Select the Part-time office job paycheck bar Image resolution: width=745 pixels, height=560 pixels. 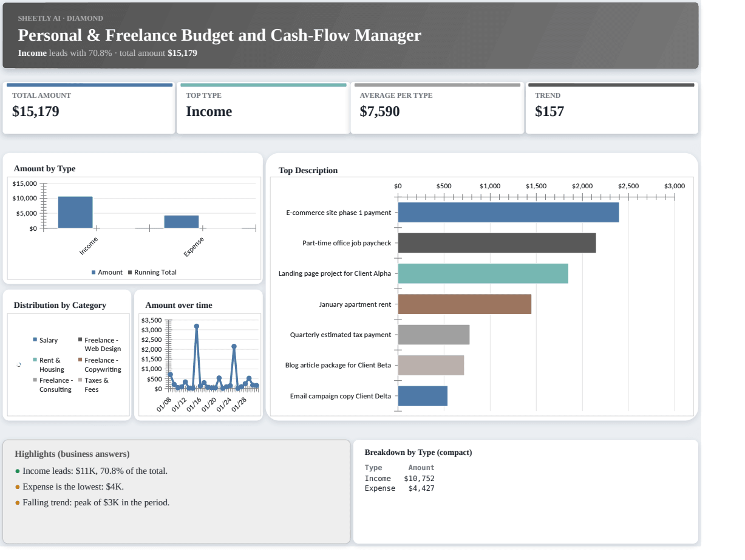click(x=497, y=243)
